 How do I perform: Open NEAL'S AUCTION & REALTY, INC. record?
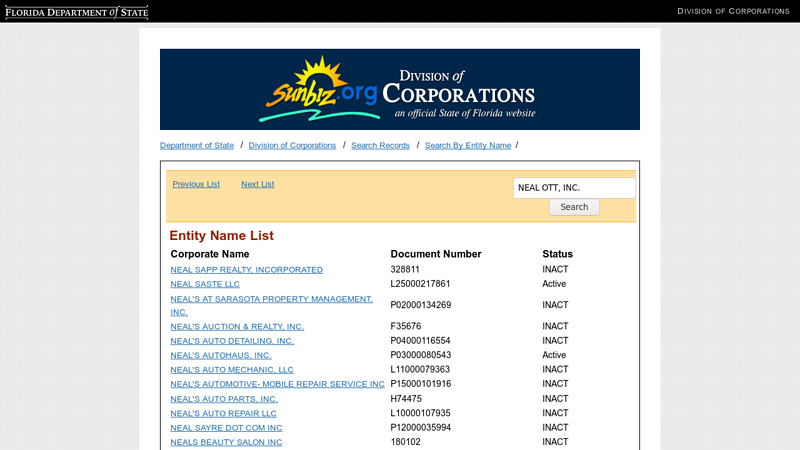(x=237, y=327)
